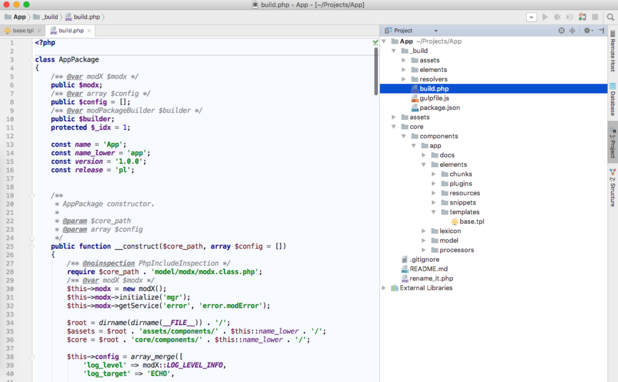Open the Database side tab
This screenshot has width=618, height=382.
[x=613, y=99]
